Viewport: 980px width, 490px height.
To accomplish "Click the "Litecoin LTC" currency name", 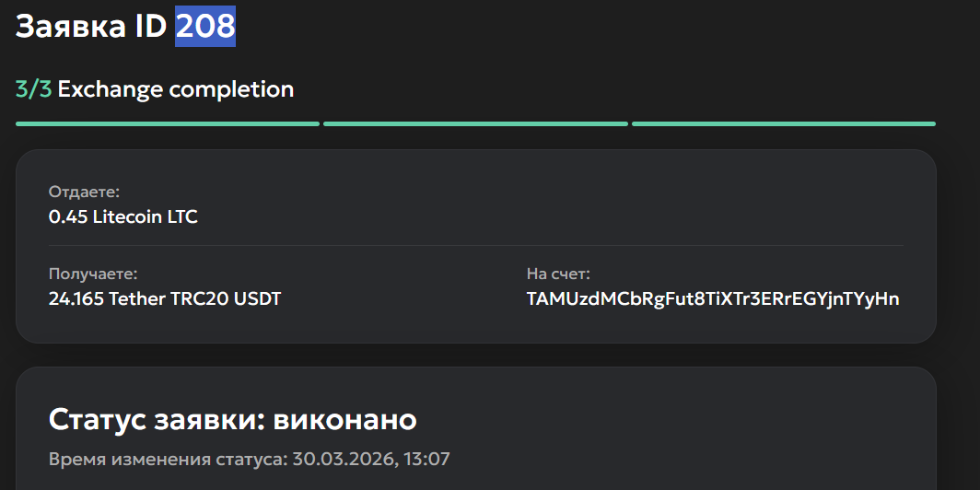I will pyautogui.click(x=146, y=217).
